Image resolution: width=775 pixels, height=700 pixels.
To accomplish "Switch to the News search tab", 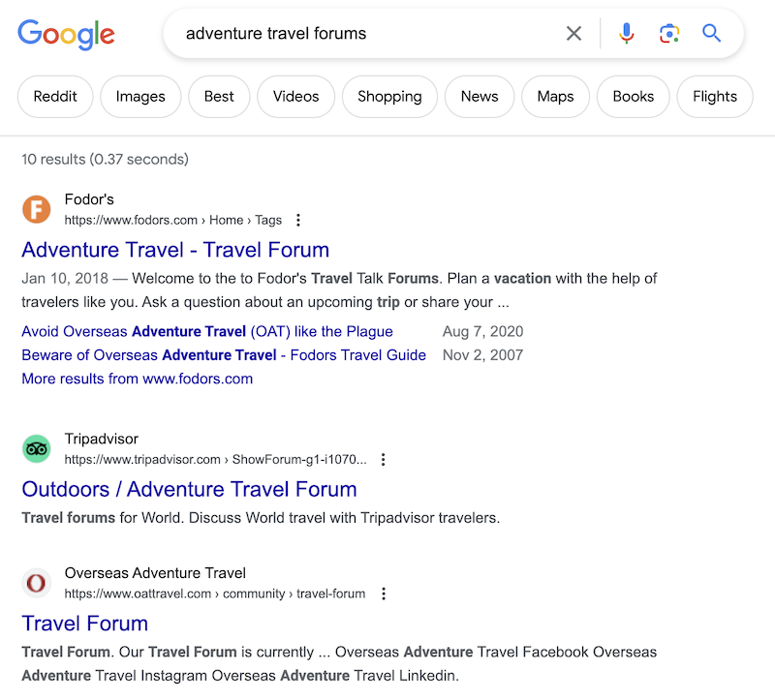I will [x=479, y=96].
